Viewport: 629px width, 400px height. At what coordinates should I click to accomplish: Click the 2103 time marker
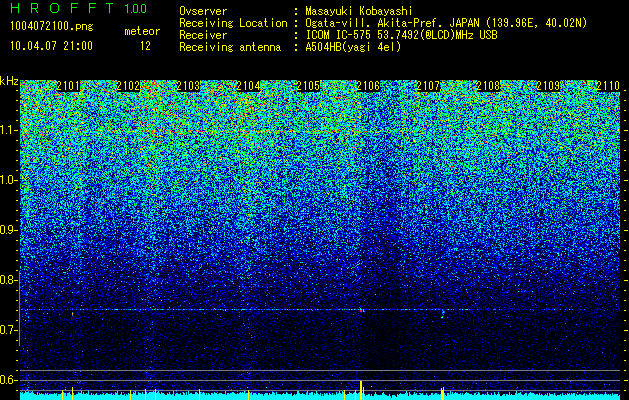click(188, 86)
